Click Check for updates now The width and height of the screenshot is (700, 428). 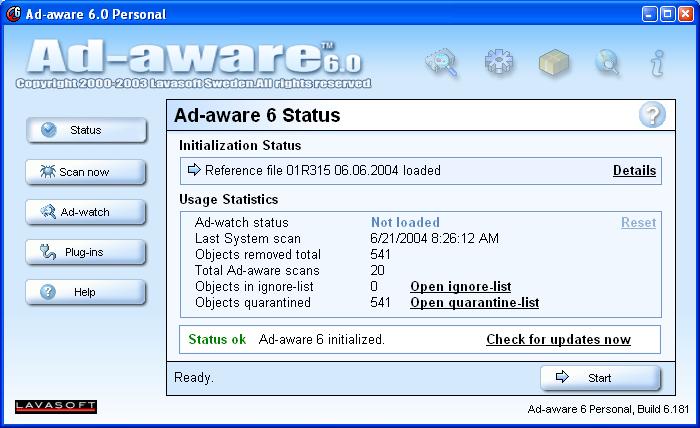point(558,340)
